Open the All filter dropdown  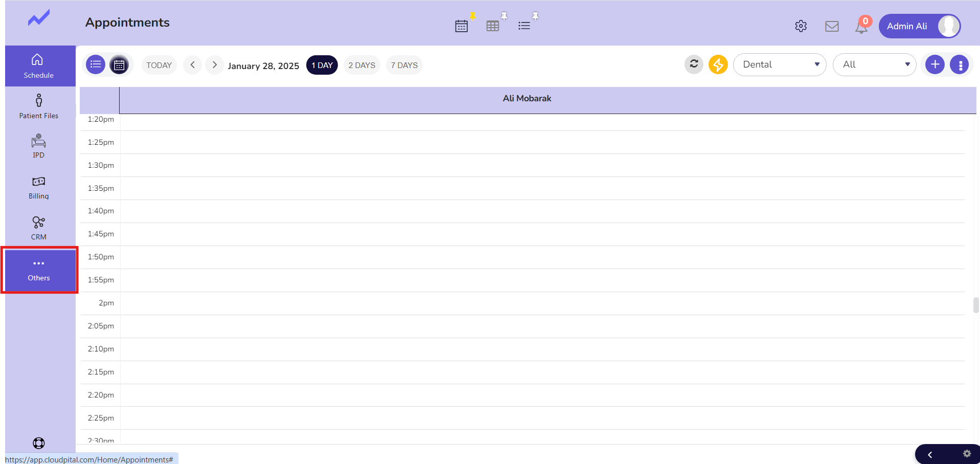point(874,64)
